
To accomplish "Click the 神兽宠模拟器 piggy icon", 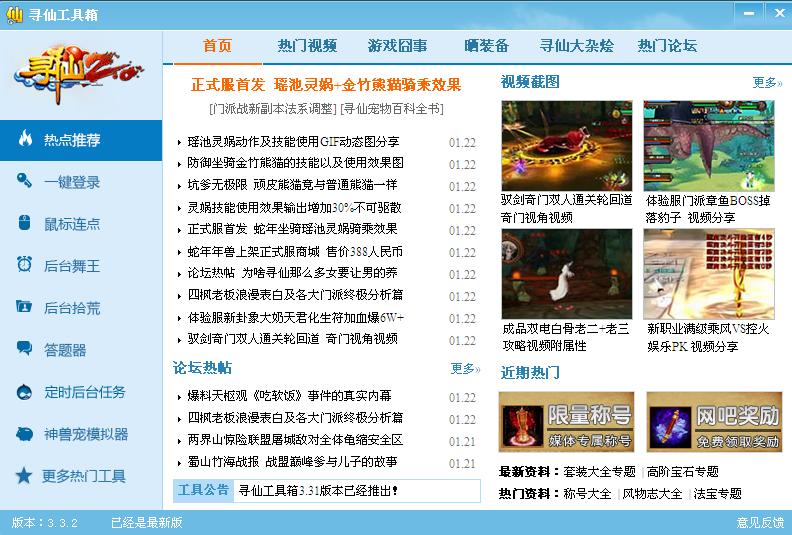I will 24,433.
